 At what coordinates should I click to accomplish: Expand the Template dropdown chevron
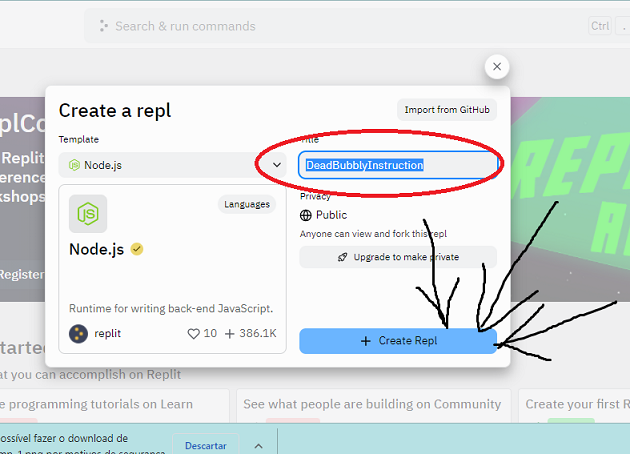coord(277,165)
